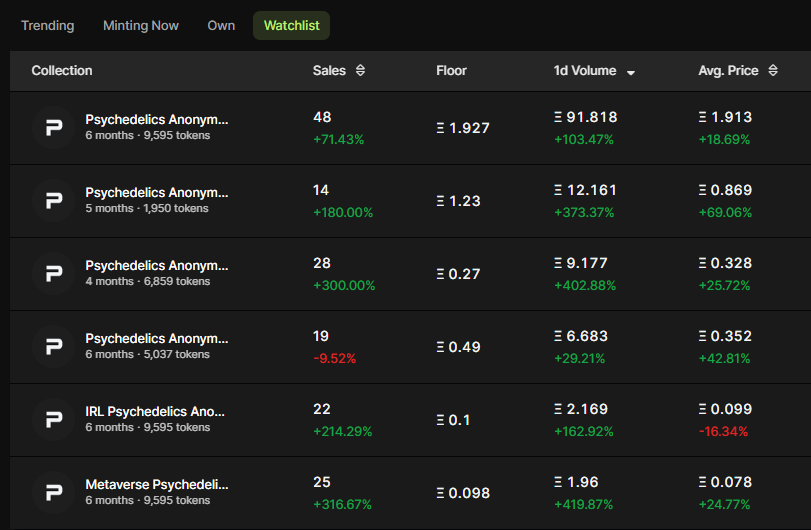Click the volume change +373.37%
The image size is (811, 530).
(584, 213)
